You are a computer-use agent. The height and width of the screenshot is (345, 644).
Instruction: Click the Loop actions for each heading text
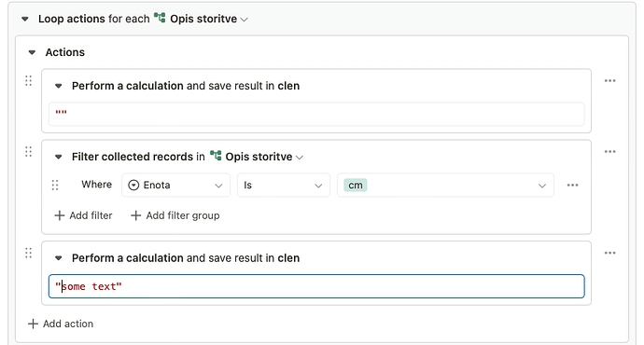point(93,19)
